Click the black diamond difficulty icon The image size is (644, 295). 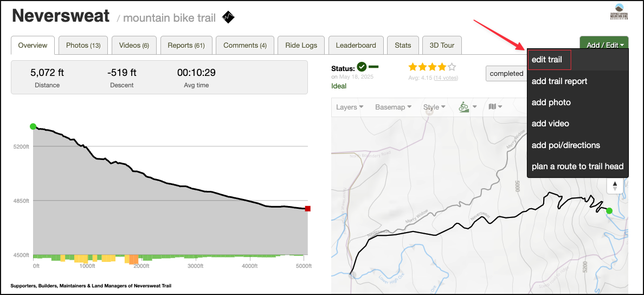click(x=229, y=17)
